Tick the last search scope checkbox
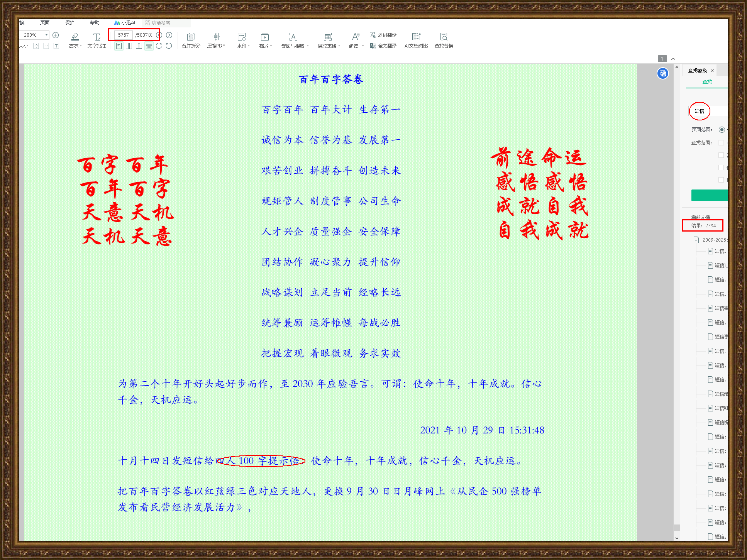Viewport: 747px width, 560px height. [x=721, y=180]
